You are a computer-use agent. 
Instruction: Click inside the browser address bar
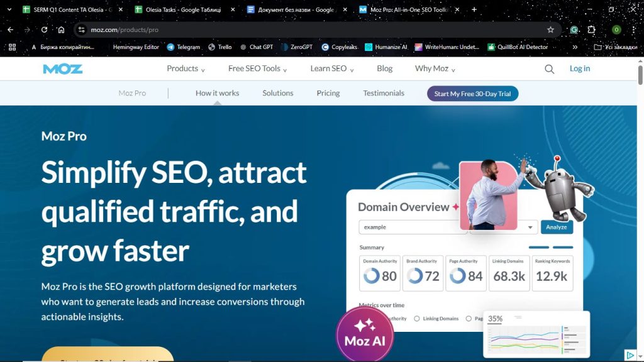point(189,29)
